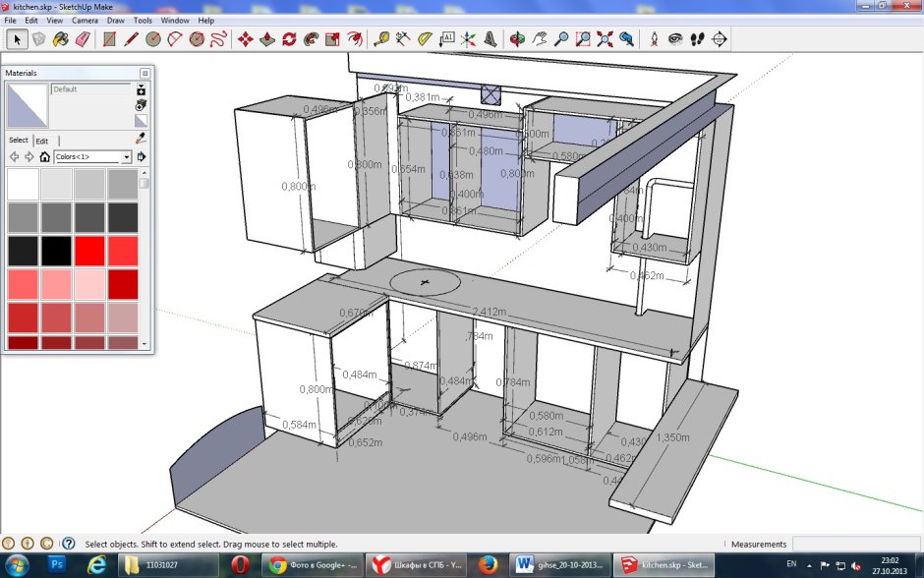The width and height of the screenshot is (924, 578).
Task: Use the sample paint eyedropper in Materials
Action: tap(140, 138)
